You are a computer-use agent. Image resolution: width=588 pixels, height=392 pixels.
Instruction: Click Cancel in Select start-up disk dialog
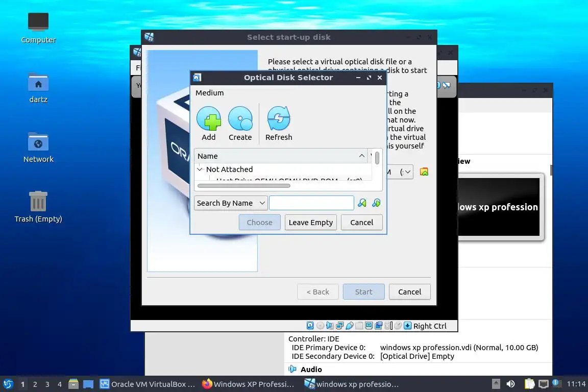[x=409, y=292]
